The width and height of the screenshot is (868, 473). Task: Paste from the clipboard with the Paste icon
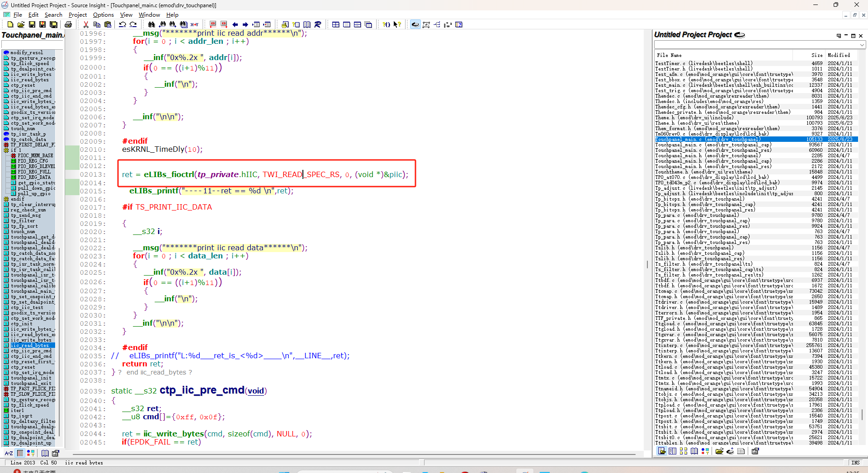click(107, 24)
